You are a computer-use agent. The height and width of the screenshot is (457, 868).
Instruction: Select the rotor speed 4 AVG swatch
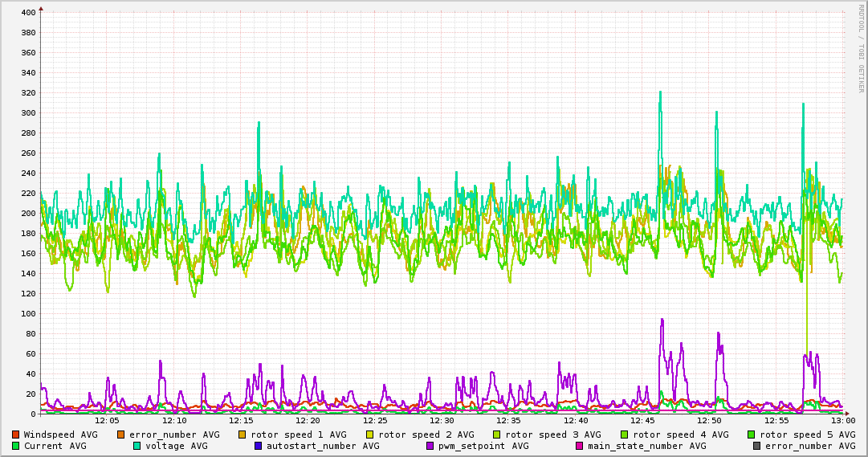tap(624, 435)
